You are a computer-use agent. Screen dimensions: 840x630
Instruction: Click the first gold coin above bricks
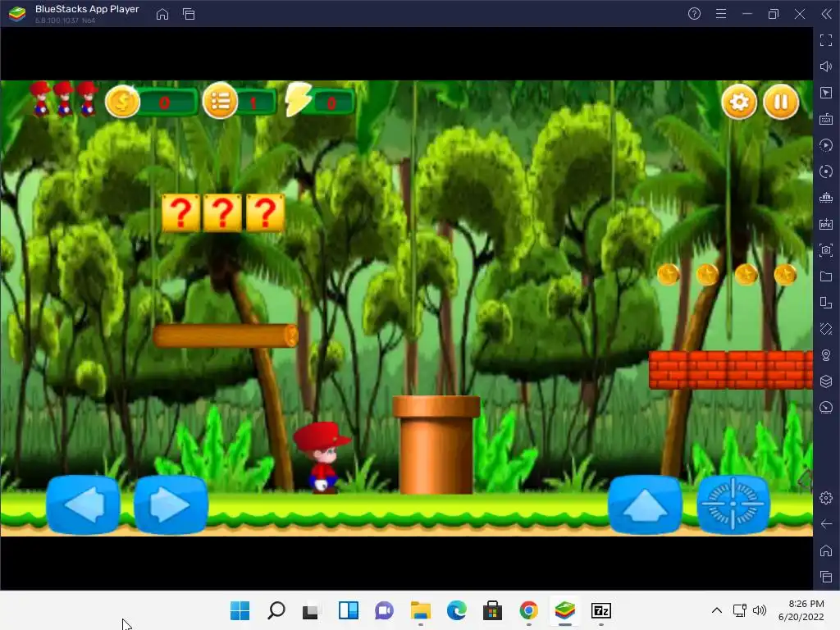coord(668,274)
